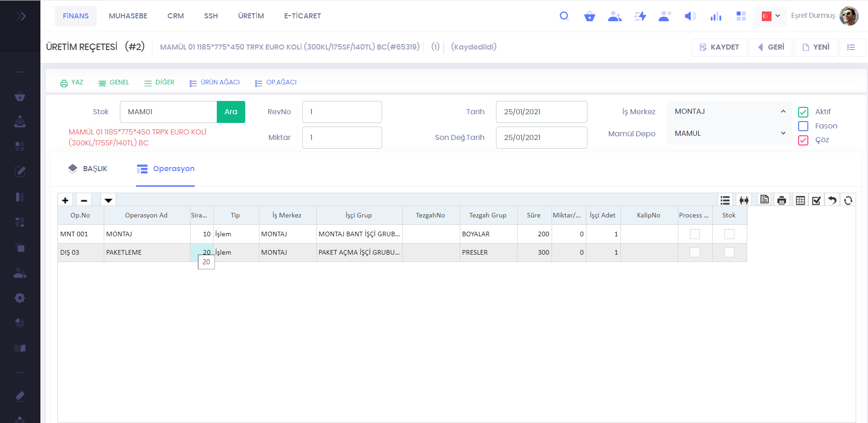Click the green Ara search button
868x423 pixels.
click(231, 112)
